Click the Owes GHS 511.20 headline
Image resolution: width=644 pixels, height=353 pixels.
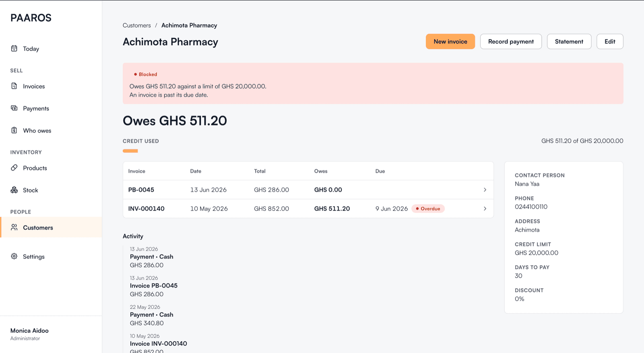click(175, 120)
